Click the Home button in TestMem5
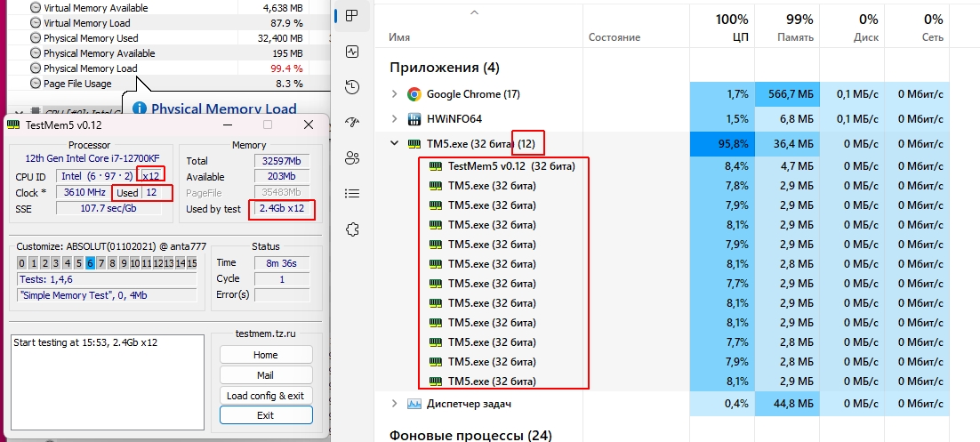The width and height of the screenshot is (980, 442). [266, 355]
